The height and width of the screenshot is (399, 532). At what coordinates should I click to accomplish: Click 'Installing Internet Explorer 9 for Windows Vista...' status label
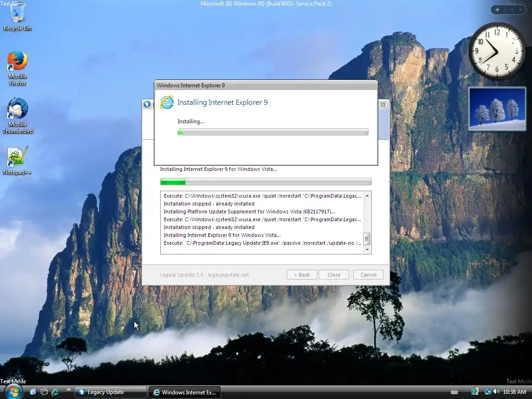(218, 169)
